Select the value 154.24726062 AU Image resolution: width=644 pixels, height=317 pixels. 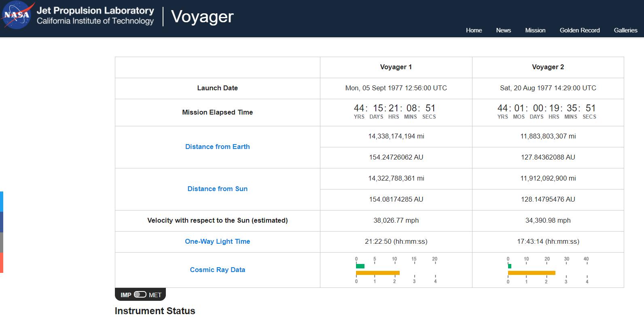click(396, 157)
